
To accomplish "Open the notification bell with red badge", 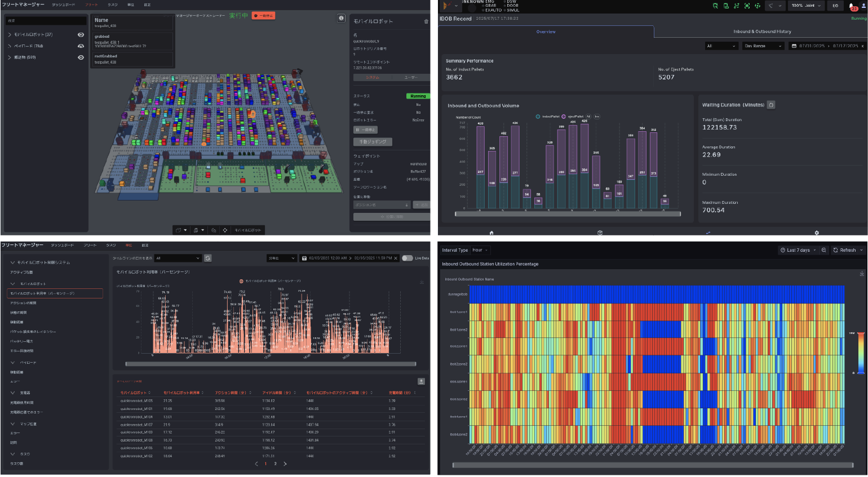I will pos(852,6).
